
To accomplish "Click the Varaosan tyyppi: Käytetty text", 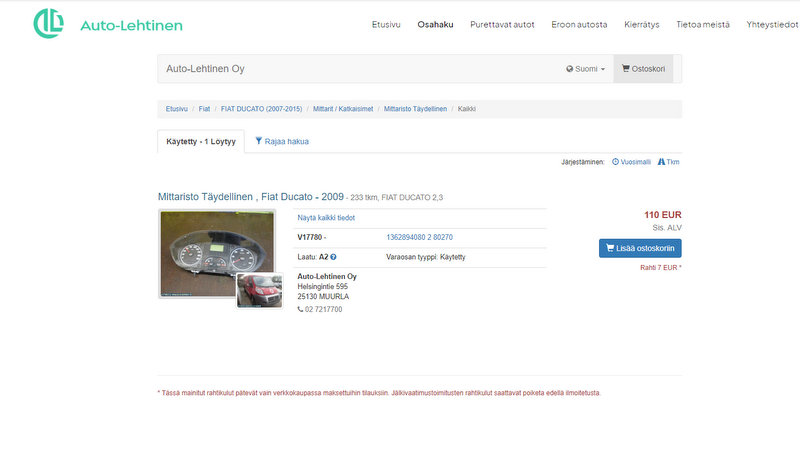I will click(426, 257).
